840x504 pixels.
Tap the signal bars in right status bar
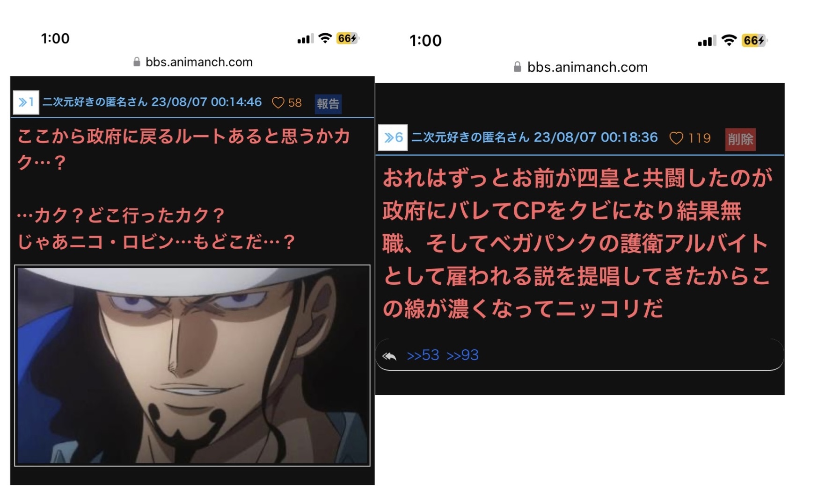pyautogui.click(x=707, y=41)
